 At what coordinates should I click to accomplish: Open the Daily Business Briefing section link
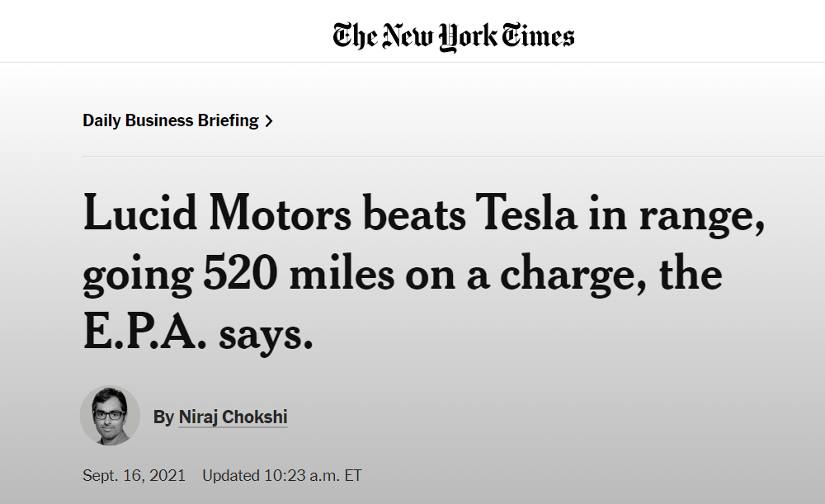[x=171, y=120]
